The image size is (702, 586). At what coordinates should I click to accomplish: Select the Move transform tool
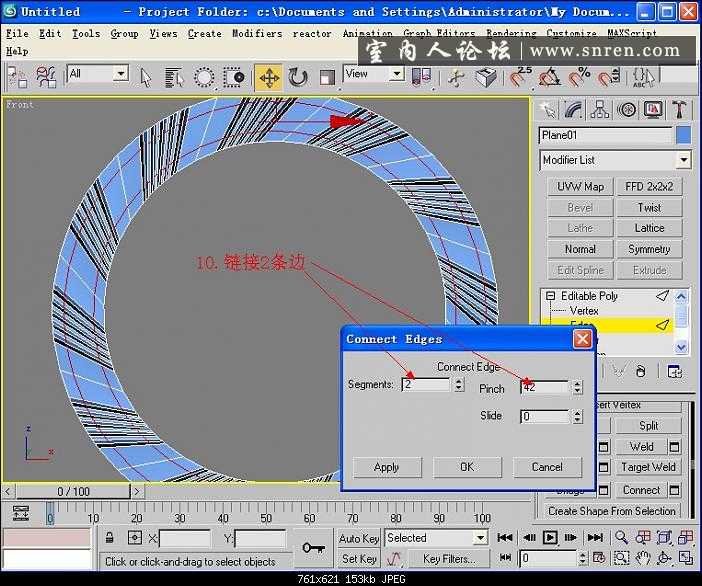268,77
